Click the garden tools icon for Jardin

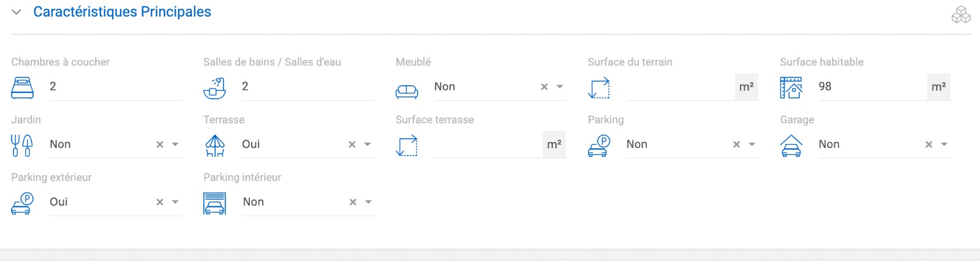pos(22,145)
